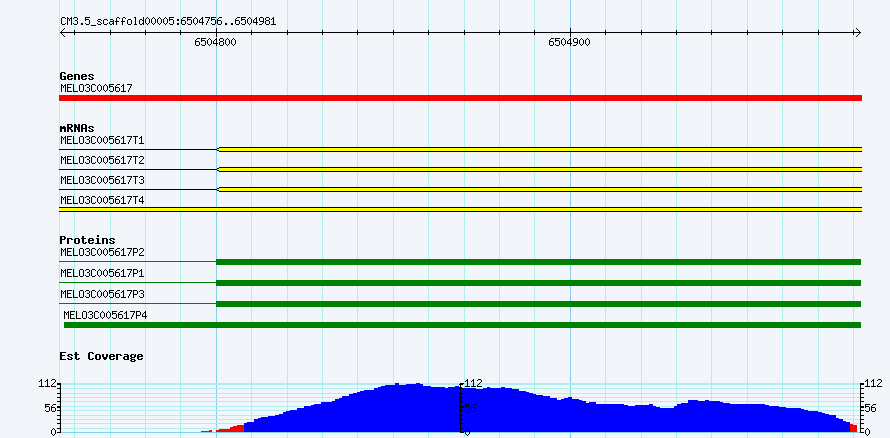This screenshot has height=438, width=890.
Task: Click the 6504800 ruler position label
Action: click(215, 43)
